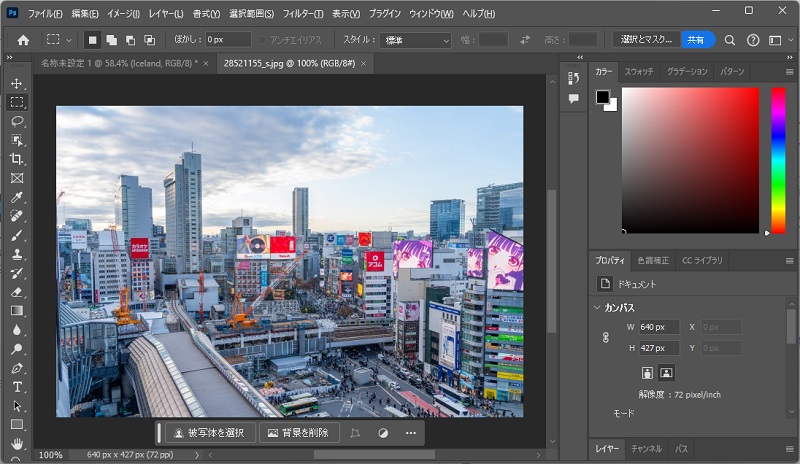This screenshot has width=800, height=464.
Task: Click the hue slider strip
Action: point(778,160)
